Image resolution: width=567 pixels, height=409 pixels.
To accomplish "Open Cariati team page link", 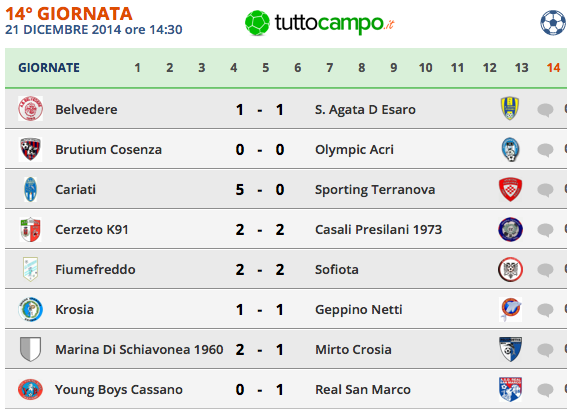I will pyautogui.click(x=75, y=189).
